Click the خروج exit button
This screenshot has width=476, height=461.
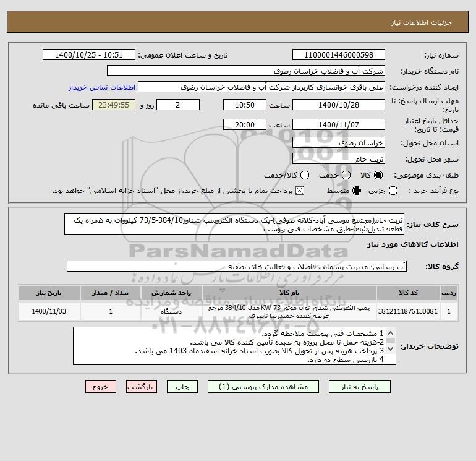coord(101,387)
